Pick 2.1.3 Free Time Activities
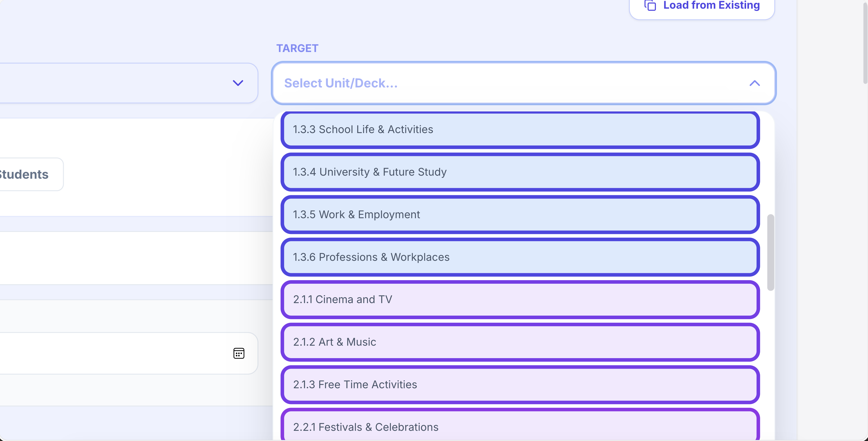The height and width of the screenshot is (441, 868). click(x=520, y=385)
